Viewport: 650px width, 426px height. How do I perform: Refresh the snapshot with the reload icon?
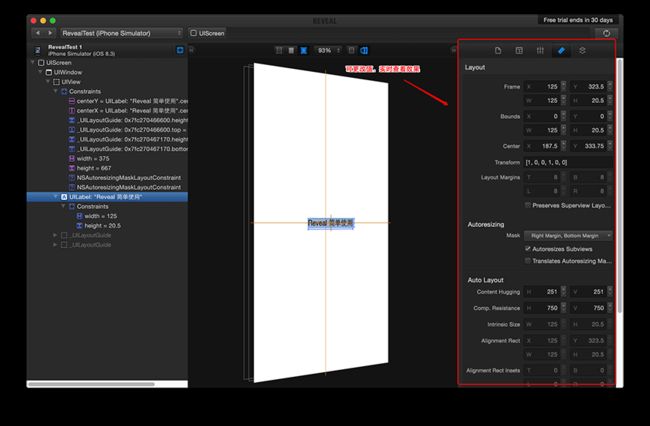click(x=606, y=33)
